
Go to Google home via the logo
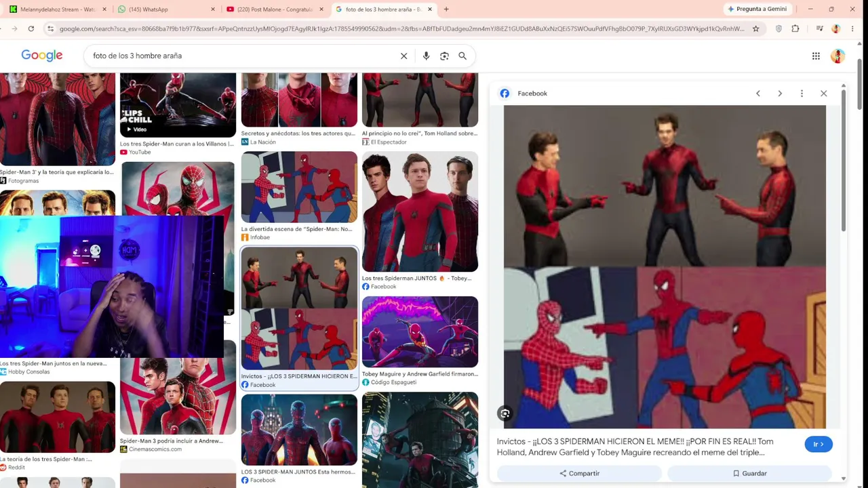coord(42,56)
